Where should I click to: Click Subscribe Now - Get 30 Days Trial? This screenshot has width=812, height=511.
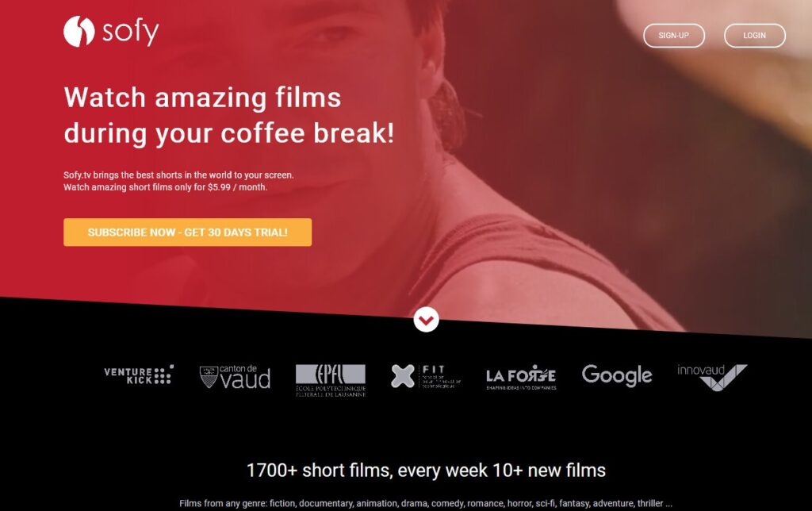pos(187,232)
